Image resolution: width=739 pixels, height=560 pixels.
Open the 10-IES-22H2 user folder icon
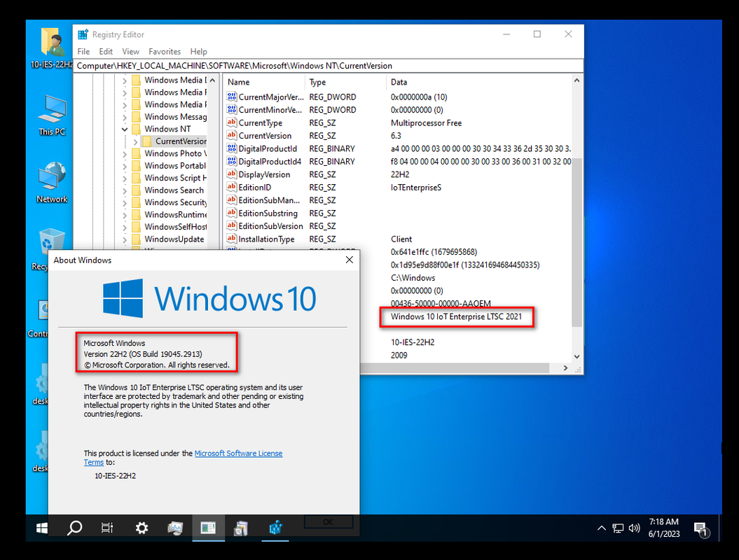[x=52, y=48]
